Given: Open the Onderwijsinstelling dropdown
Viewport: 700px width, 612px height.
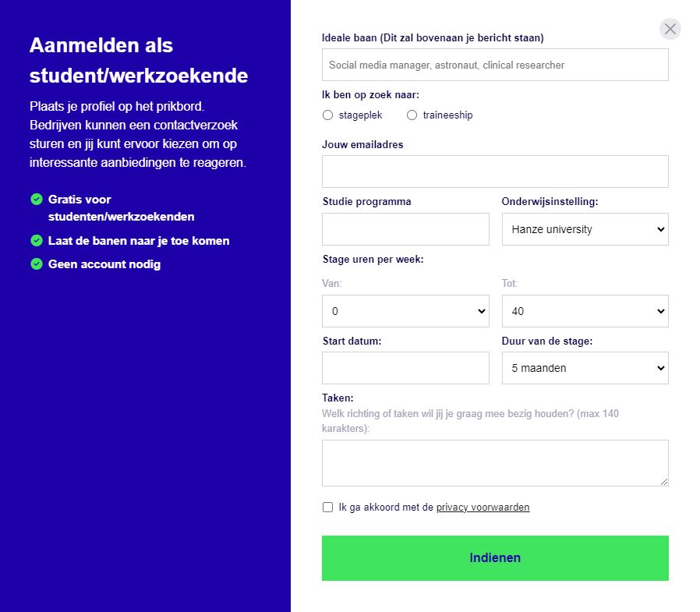Looking at the screenshot, I should pyautogui.click(x=585, y=229).
